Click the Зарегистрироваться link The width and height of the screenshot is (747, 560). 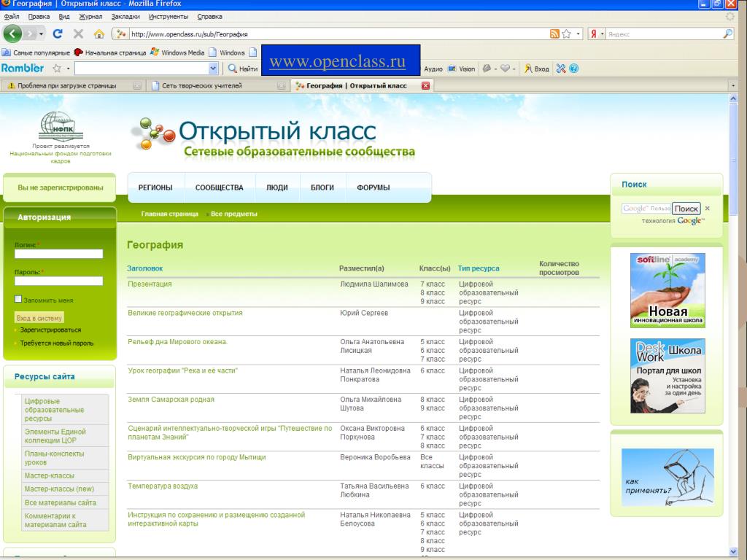click(50, 330)
